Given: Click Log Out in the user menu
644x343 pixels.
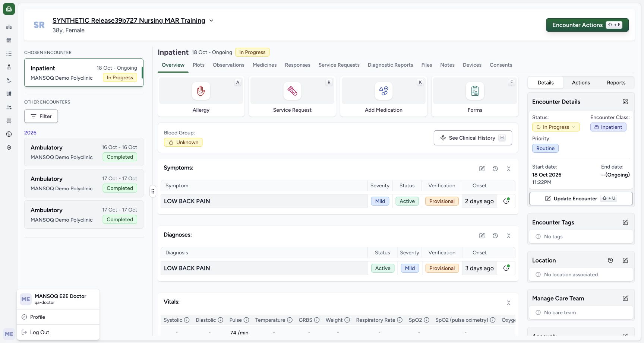Looking at the screenshot, I should (40, 332).
